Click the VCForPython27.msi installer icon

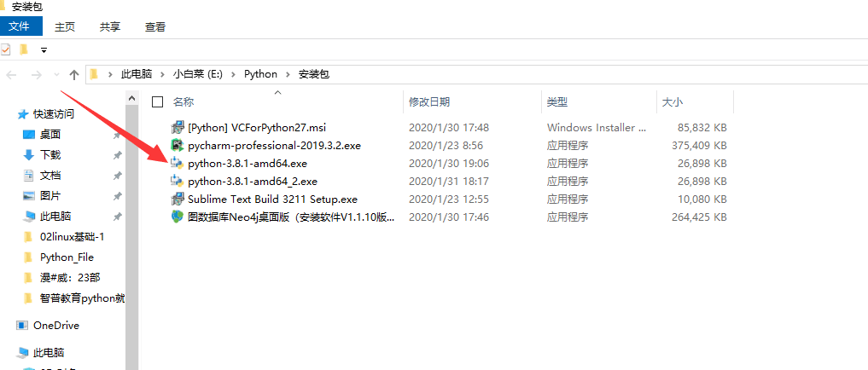click(x=178, y=128)
